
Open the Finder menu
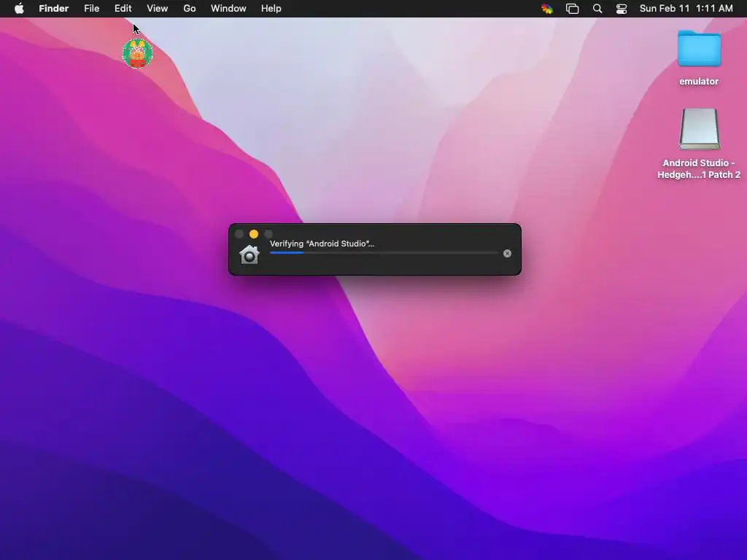point(54,9)
